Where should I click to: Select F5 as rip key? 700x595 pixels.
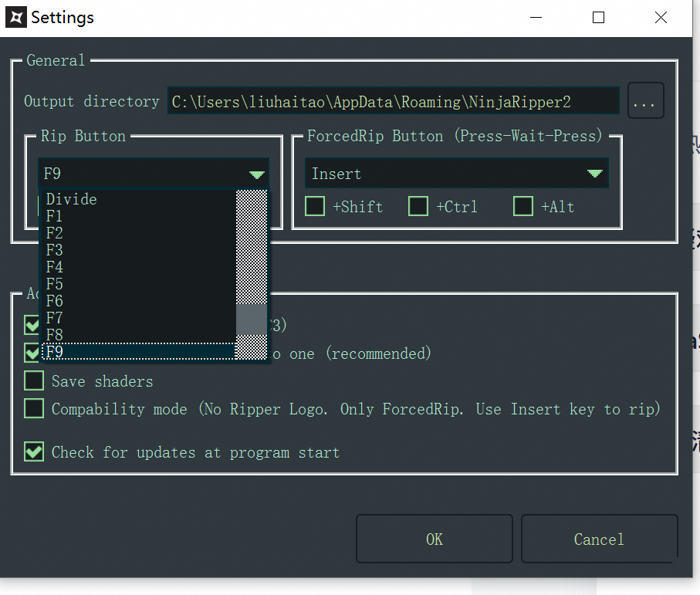[x=138, y=284]
